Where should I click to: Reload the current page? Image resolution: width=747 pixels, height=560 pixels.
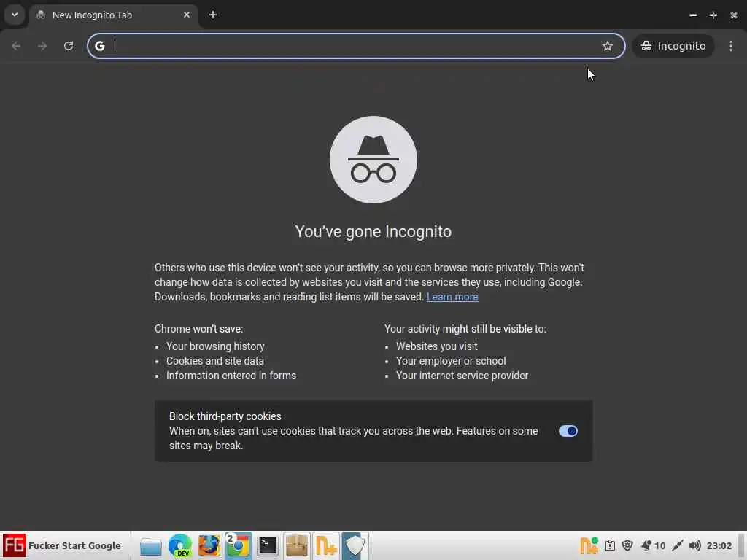(x=69, y=46)
